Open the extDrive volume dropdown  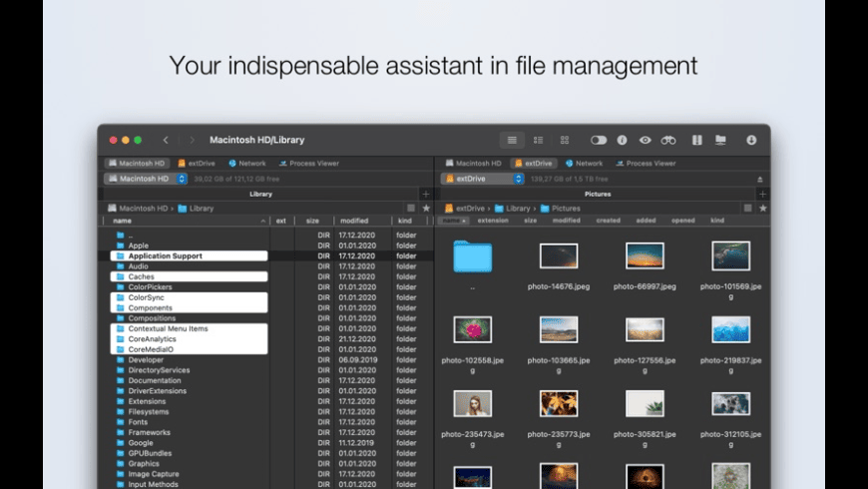(x=482, y=179)
